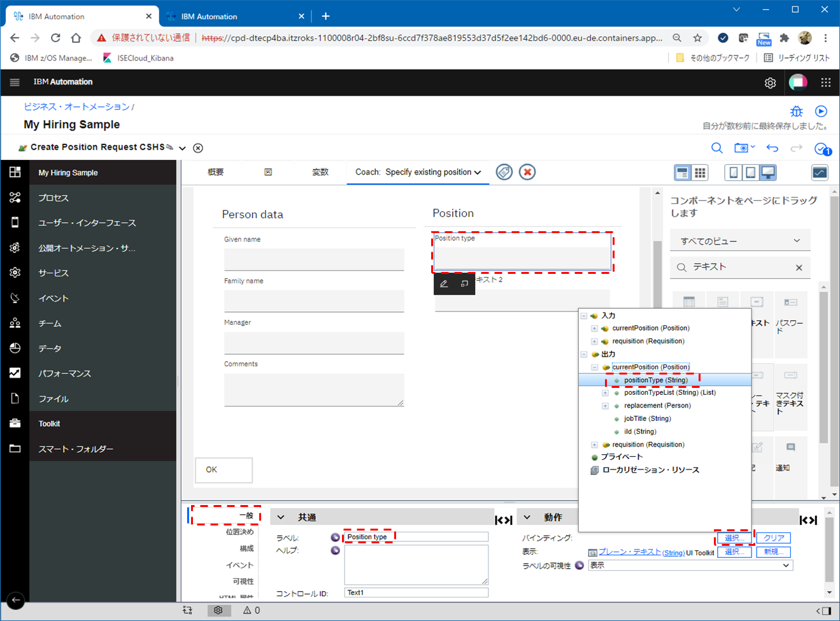The image size is (840, 621).
Task: Open プロセス in the library sidebar
Action: (x=53, y=198)
